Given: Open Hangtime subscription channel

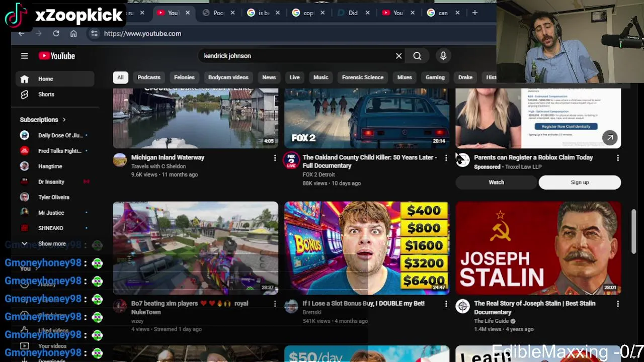Looking at the screenshot, I should (x=54, y=166).
